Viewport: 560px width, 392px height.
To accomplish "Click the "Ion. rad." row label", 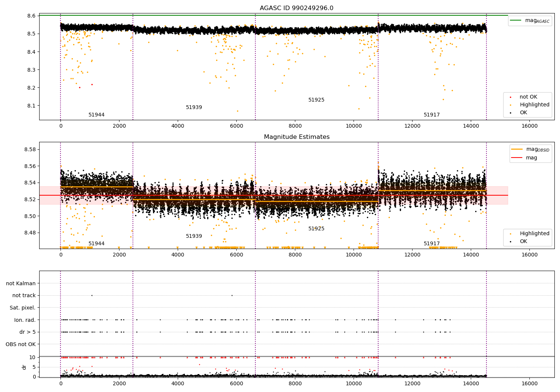I will 25,320.
